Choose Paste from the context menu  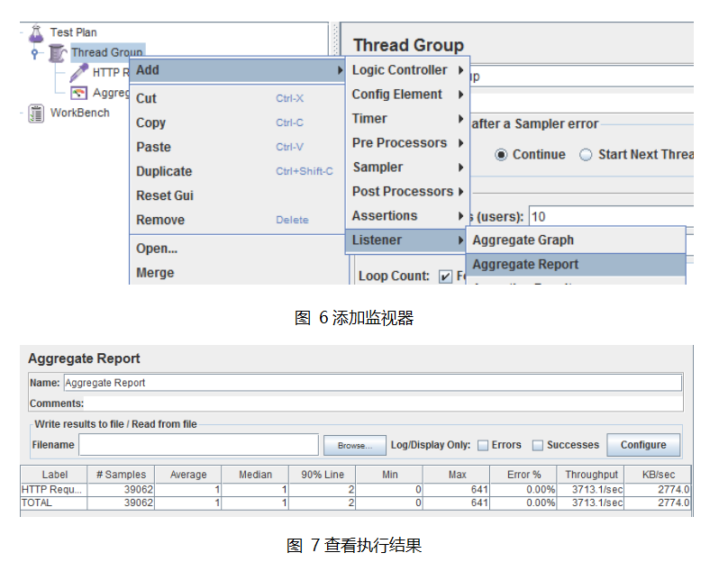[x=237, y=147]
